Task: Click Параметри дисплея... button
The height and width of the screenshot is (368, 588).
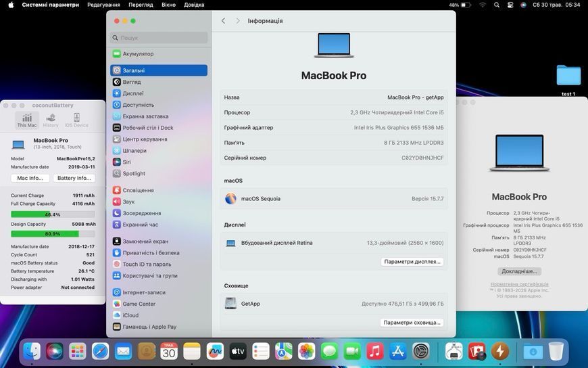Action: tap(412, 262)
